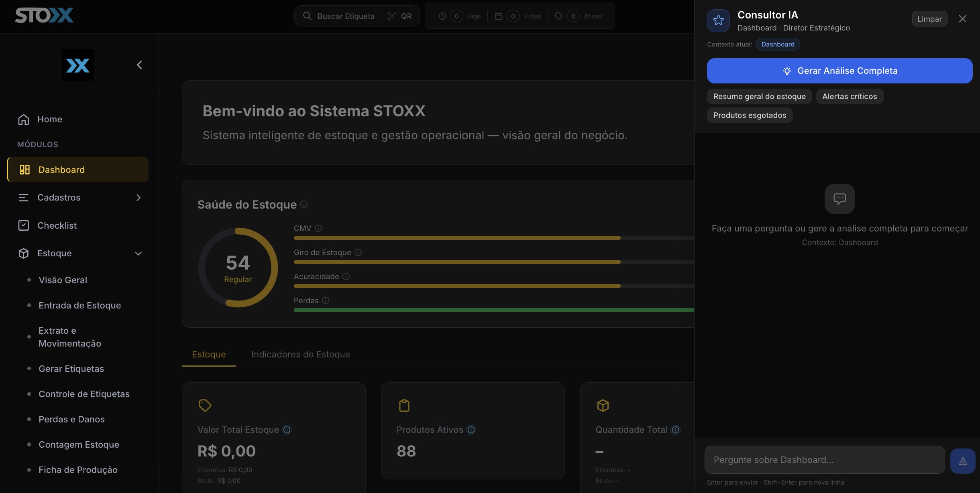980x493 pixels.
Task: Open Extrato e Movimentação
Action: [x=70, y=337]
